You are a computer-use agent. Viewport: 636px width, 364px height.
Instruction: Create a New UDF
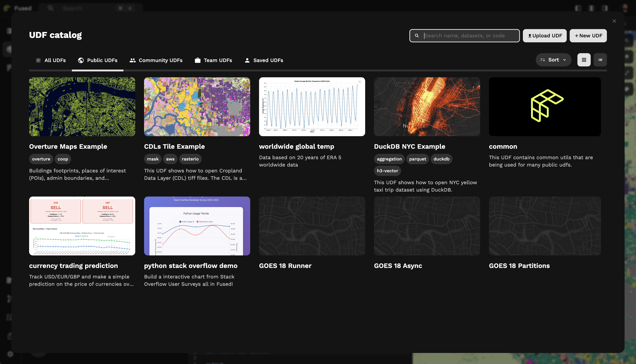(x=588, y=36)
